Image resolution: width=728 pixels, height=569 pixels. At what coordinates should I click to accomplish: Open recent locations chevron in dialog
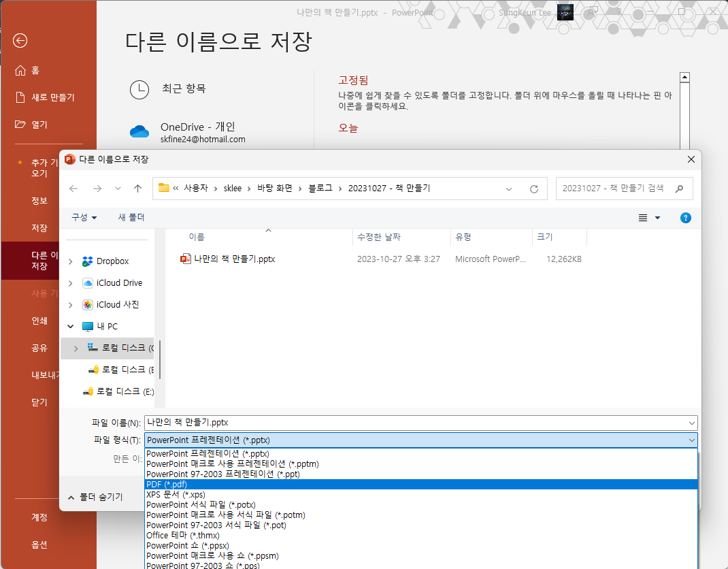tap(118, 188)
